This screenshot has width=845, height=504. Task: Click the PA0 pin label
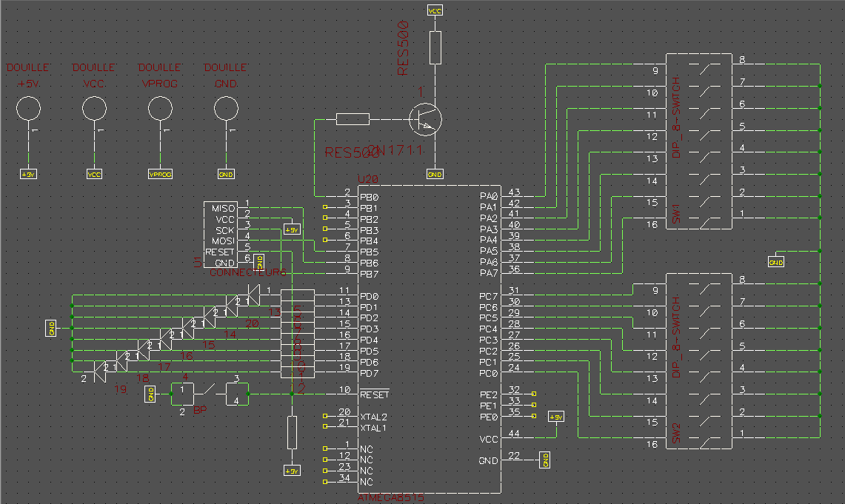tap(489, 197)
